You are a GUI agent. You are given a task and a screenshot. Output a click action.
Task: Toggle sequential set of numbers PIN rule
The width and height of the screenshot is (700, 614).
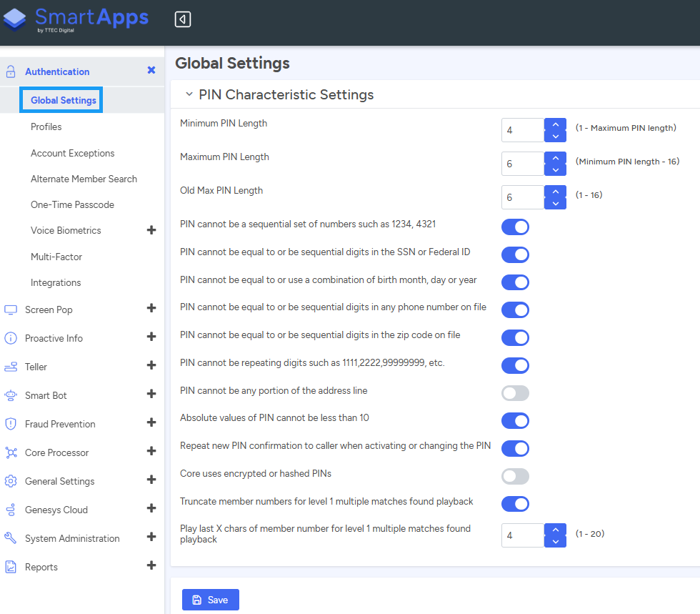coord(515,227)
